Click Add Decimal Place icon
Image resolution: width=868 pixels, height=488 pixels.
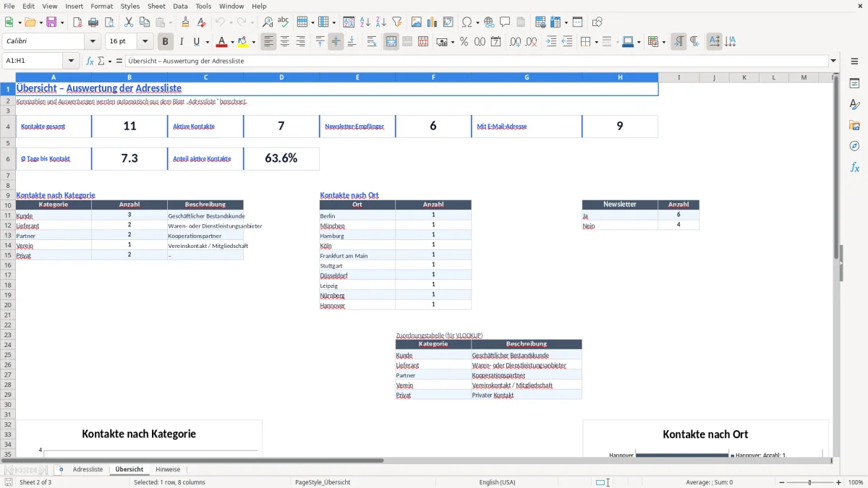516,42
